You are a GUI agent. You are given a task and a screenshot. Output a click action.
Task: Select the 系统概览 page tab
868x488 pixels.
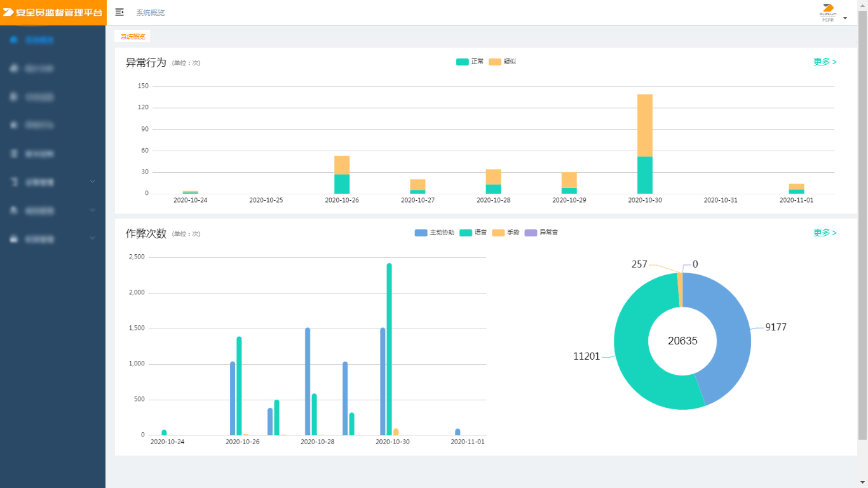coord(133,36)
